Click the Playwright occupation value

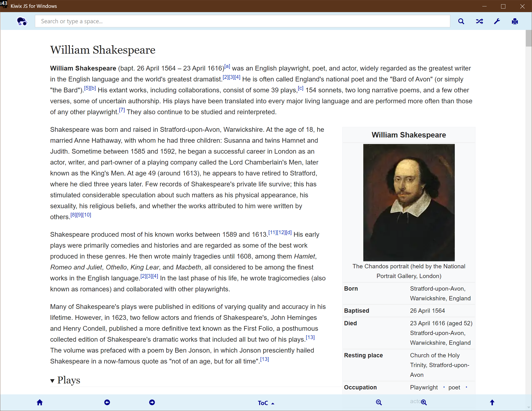[x=424, y=387]
